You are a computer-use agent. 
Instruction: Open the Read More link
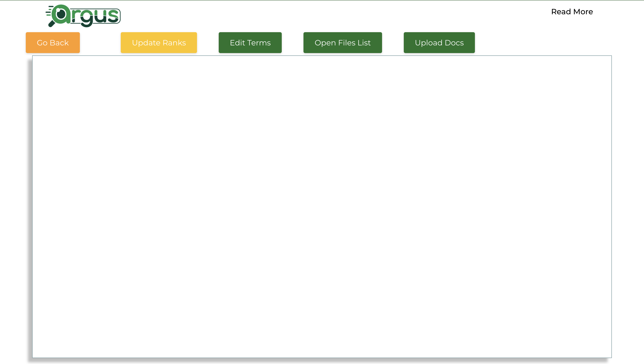coord(572,12)
